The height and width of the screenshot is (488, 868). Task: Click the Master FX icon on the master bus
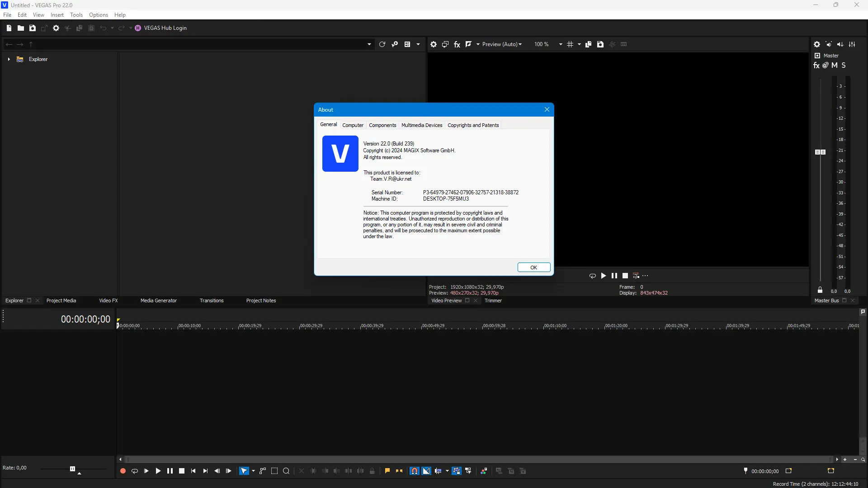816,66
